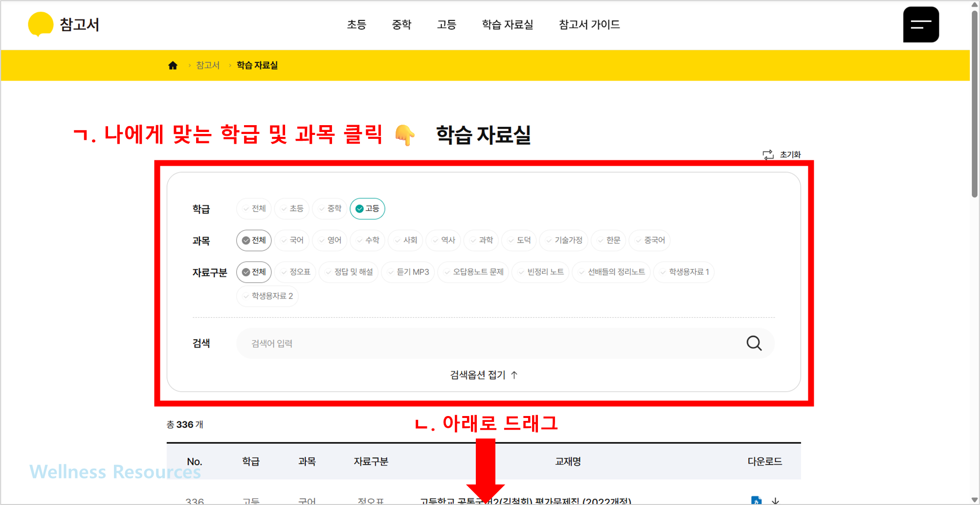Select 초등 in the 학급 filter
Viewport: 980px width, 505px height.
point(292,209)
